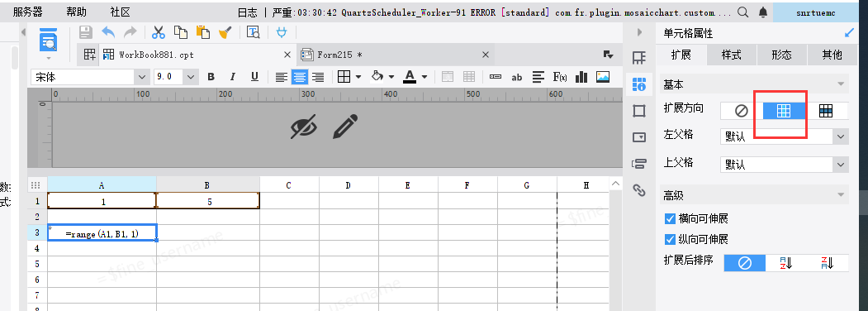Click the paint bucket fill color icon

(x=377, y=76)
